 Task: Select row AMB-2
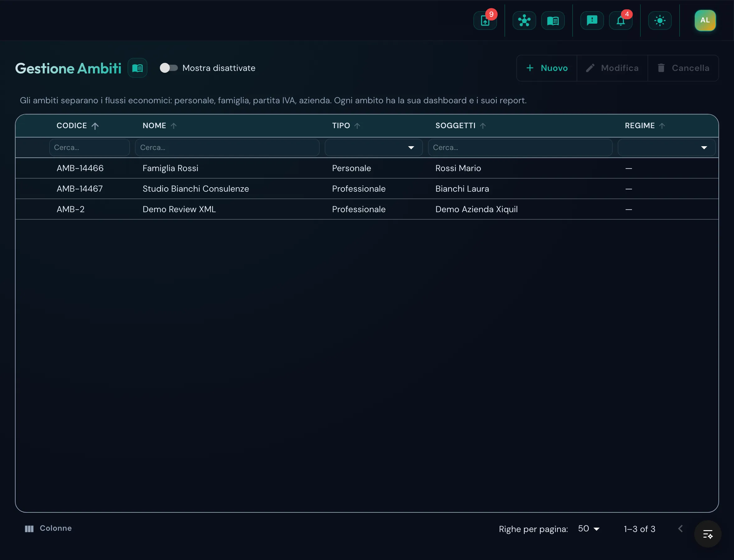coord(367,209)
